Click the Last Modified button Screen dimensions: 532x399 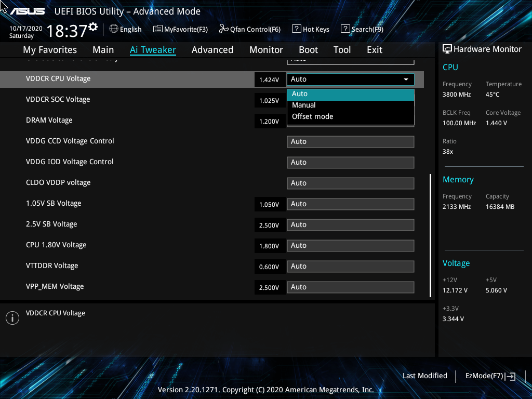(425, 376)
